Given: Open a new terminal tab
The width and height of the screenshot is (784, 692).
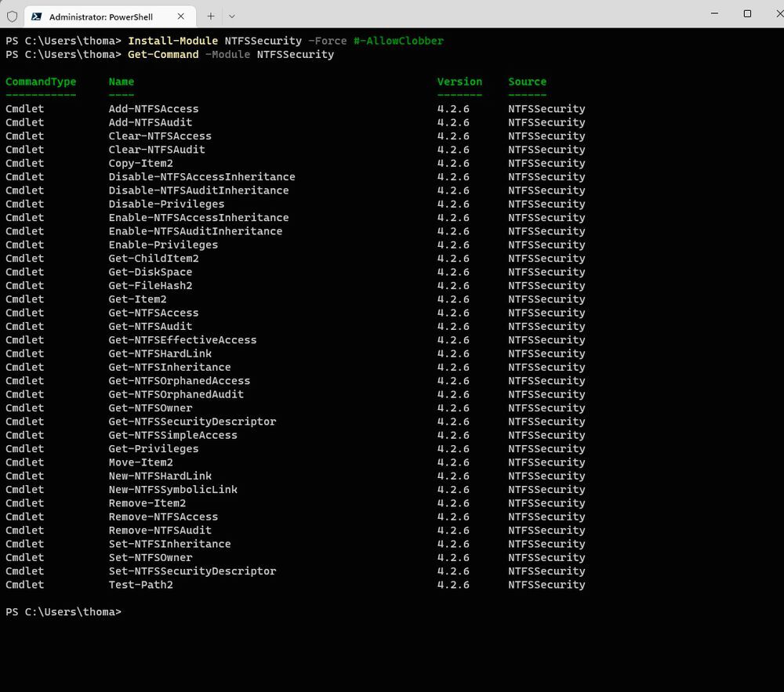Looking at the screenshot, I should tap(210, 16).
